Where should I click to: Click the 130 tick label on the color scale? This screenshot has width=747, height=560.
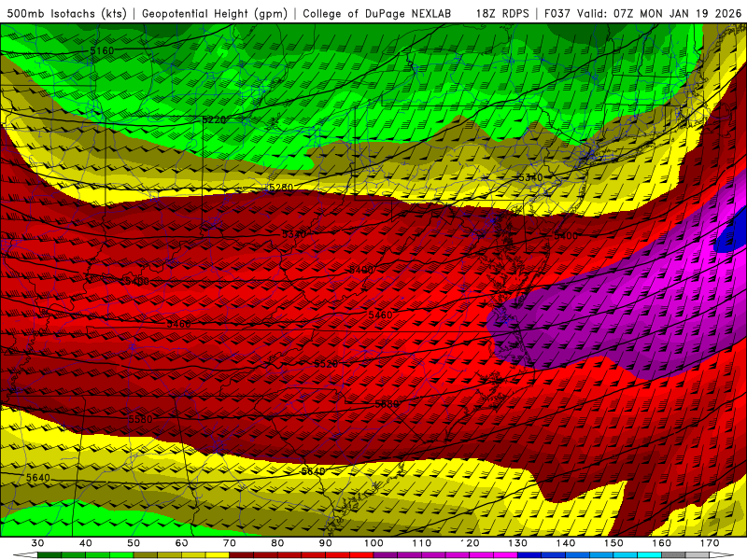518,543
